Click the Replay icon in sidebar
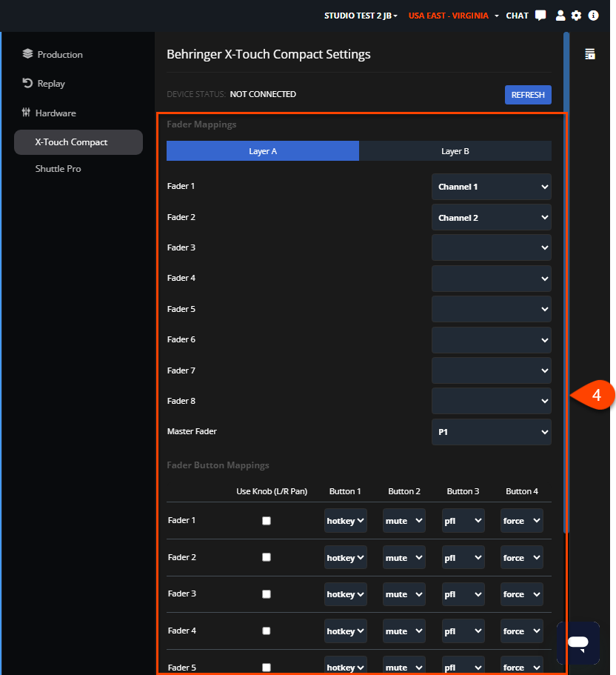The width and height of the screenshot is (616, 675). click(28, 83)
